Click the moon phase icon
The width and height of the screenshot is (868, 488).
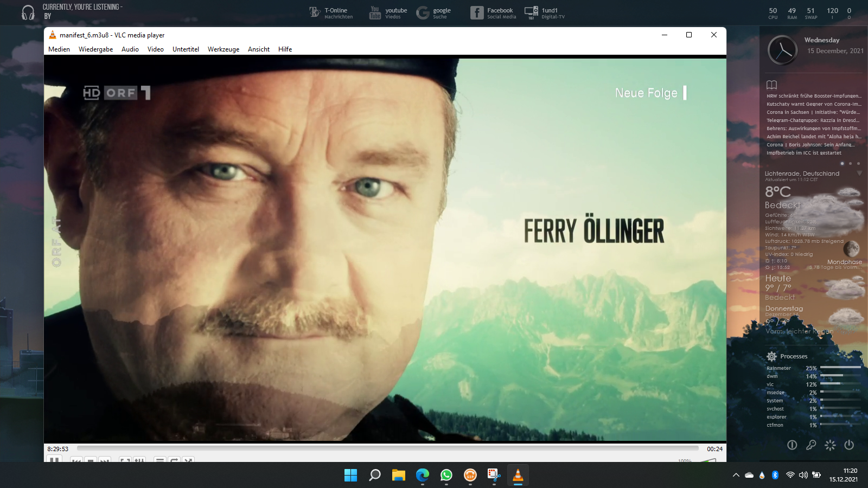point(851,249)
